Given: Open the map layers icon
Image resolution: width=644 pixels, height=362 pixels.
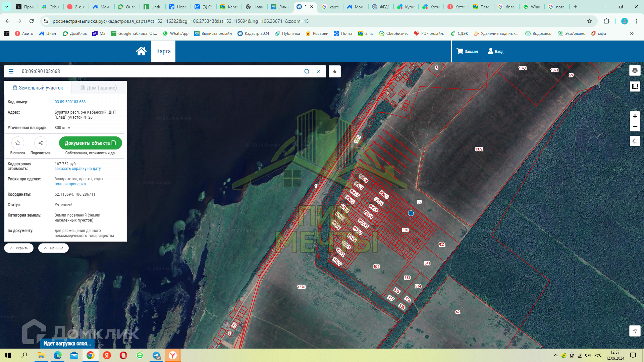Looking at the screenshot, I should click(x=635, y=70).
